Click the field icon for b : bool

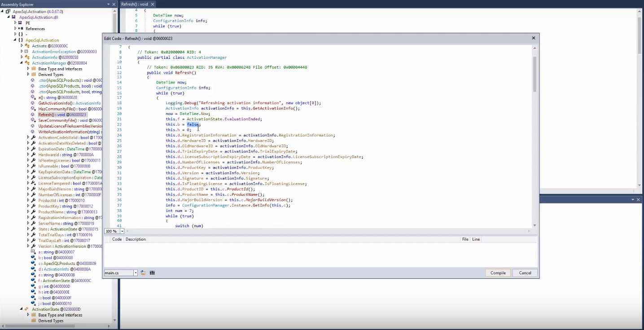pyautogui.click(x=33, y=258)
